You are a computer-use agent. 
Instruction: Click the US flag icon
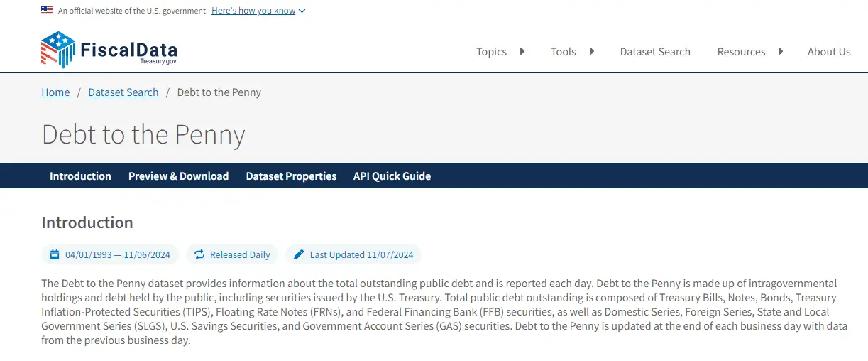(x=47, y=11)
